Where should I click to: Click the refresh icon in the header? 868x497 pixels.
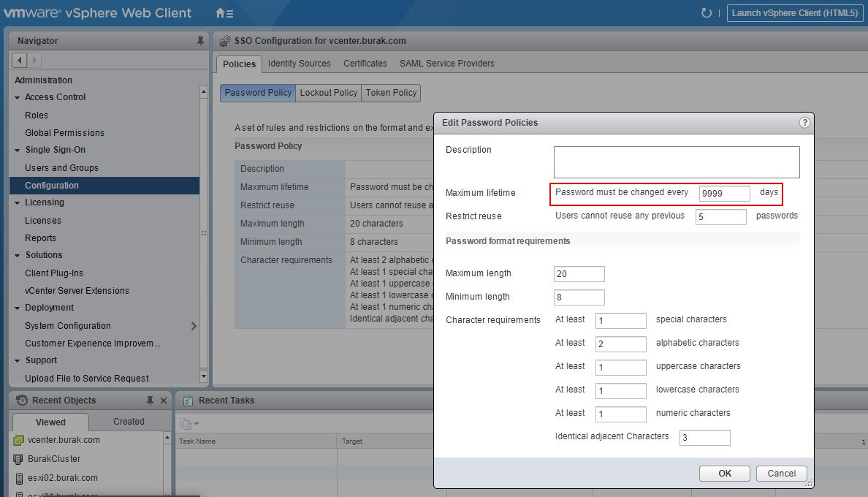coord(707,12)
